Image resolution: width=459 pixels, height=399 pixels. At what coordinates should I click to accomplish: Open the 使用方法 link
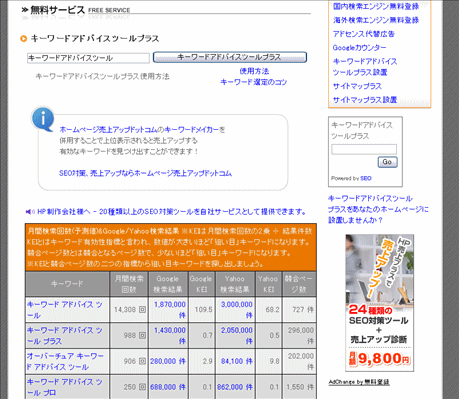254,71
